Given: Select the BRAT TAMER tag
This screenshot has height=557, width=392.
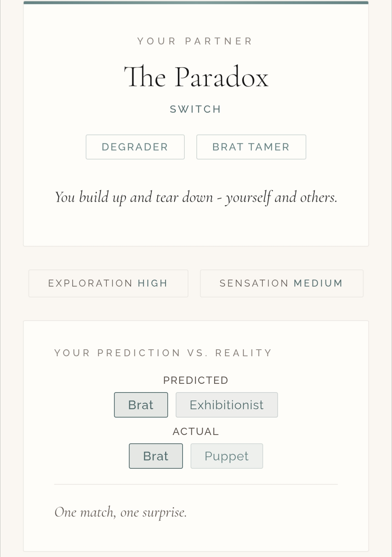Looking at the screenshot, I should coord(251,147).
